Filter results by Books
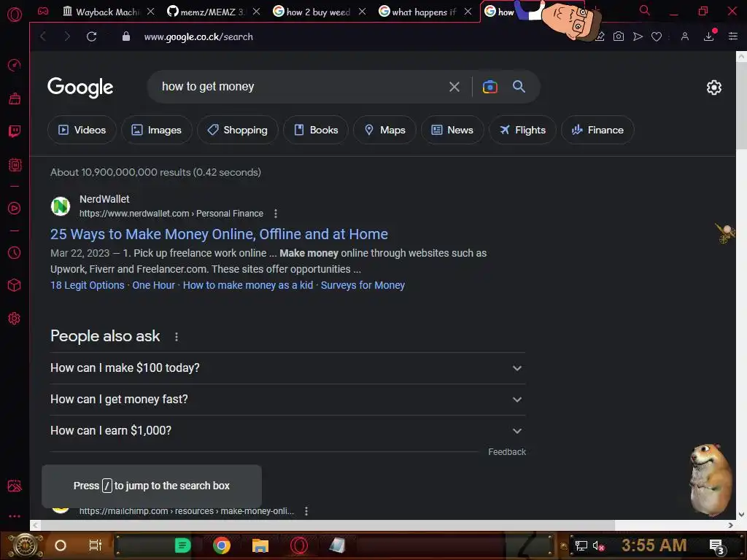The width and height of the screenshot is (747, 560). 316,130
